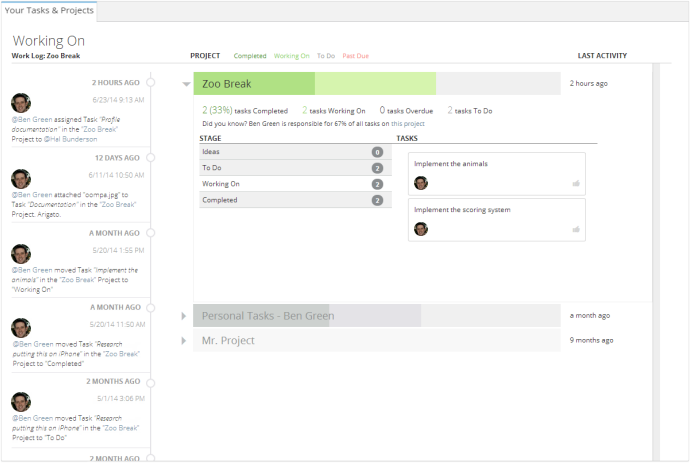Click thumbs-up on 'Implement the scoring system'
690x463 pixels.
[576, 229]
